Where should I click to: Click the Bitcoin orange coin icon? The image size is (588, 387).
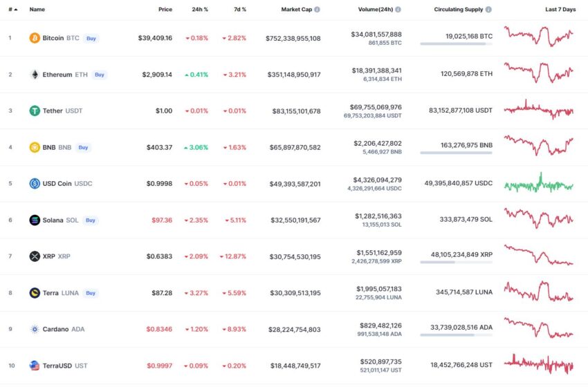click(35, 38)
